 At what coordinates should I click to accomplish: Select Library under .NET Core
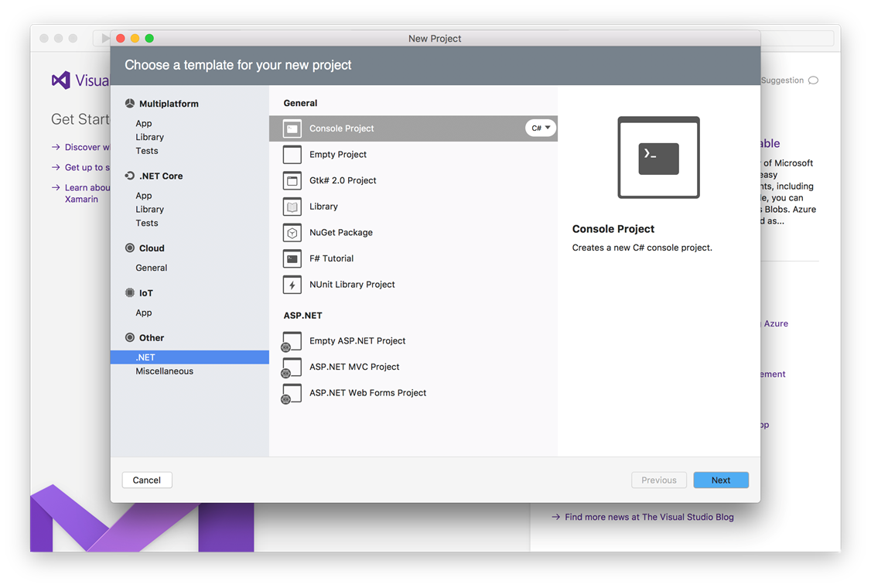[149, 210]
